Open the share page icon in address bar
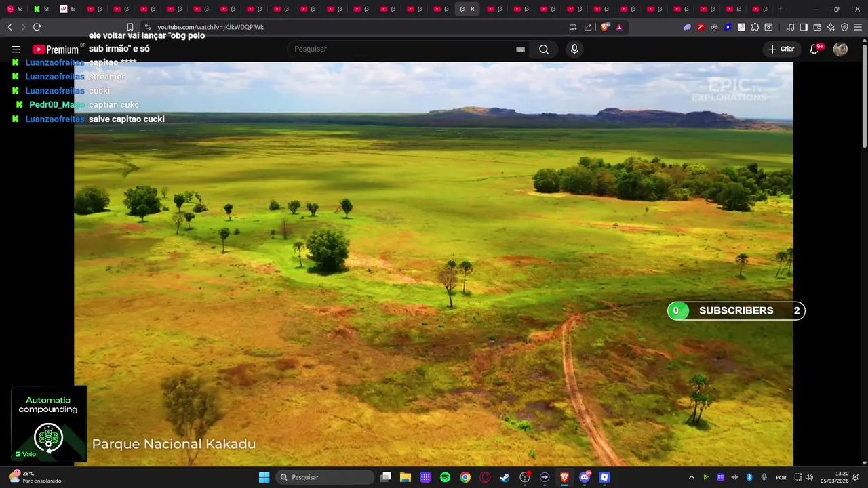868x488 pixels. (588, 27)
